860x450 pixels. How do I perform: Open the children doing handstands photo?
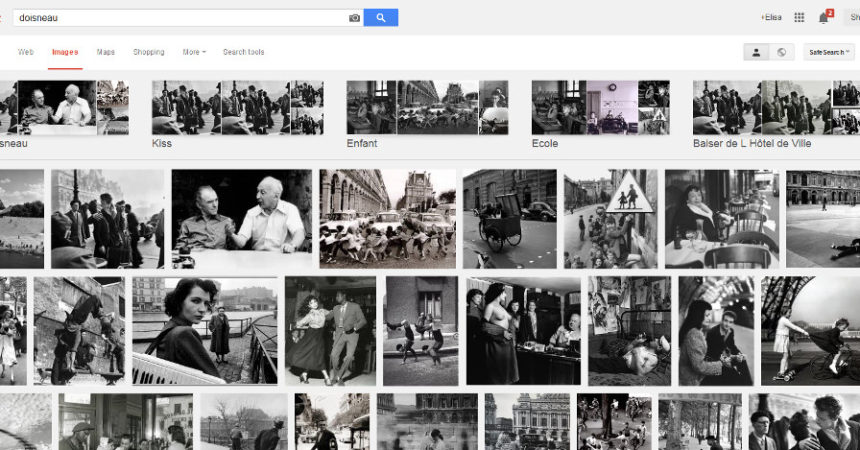[x=421, y=330]
